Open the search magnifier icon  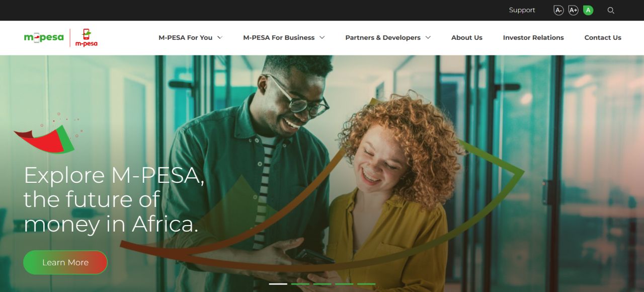611,10
